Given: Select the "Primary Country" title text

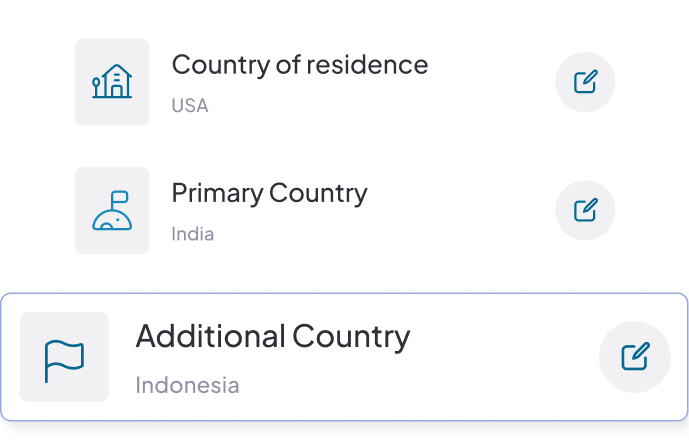Looking at the screenshot, I should point(269,193).
